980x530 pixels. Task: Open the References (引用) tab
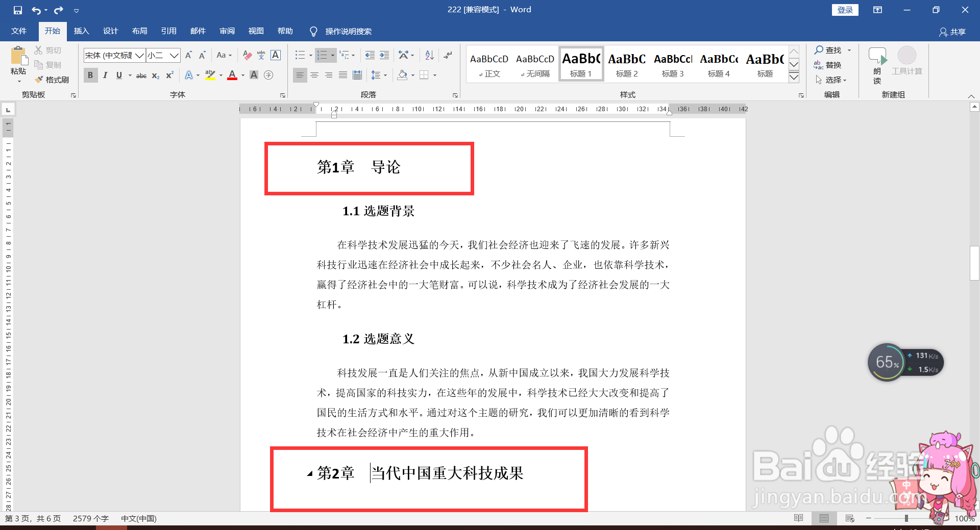click(168, 31)
